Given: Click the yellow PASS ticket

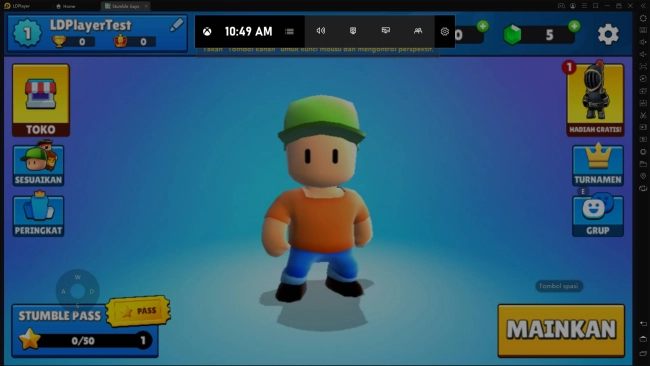Looking at the screenshot, I should pyautogui.click(x=138, y=311).
